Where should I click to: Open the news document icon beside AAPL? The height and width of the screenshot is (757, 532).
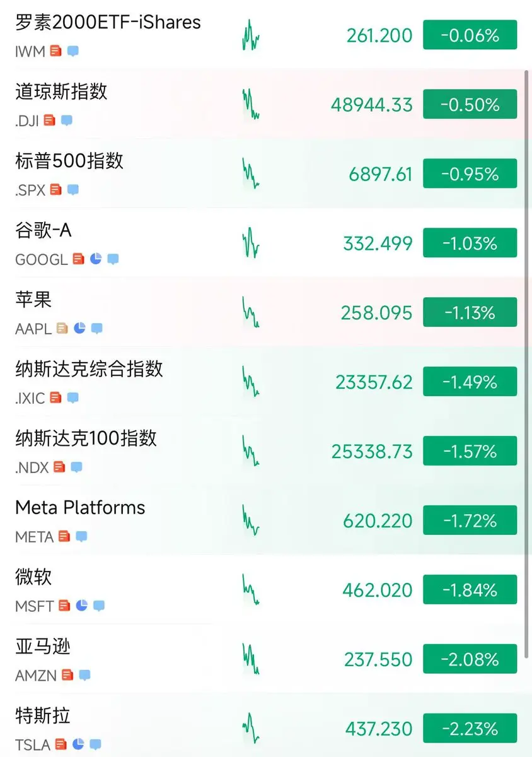point(62,328)
